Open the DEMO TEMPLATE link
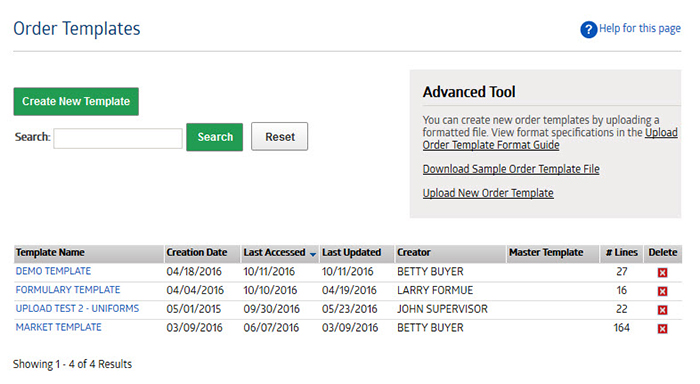700x384 pixels. (x=53, y=271)
